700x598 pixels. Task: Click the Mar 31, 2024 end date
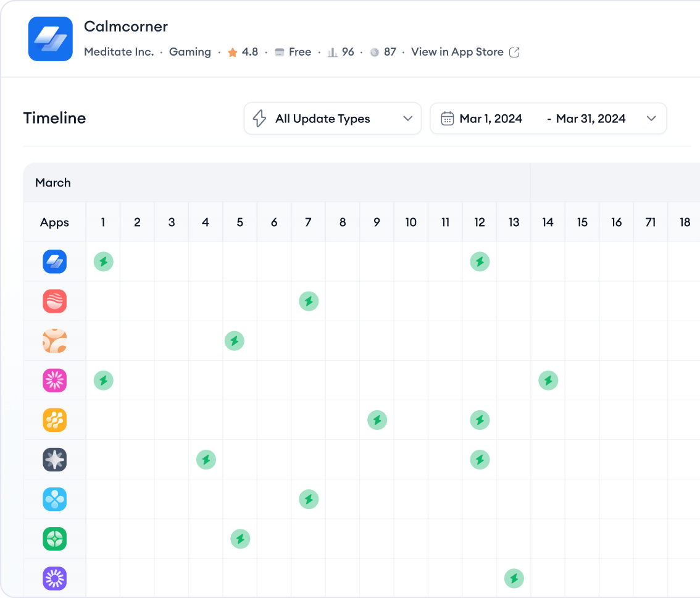click(591, 119)
